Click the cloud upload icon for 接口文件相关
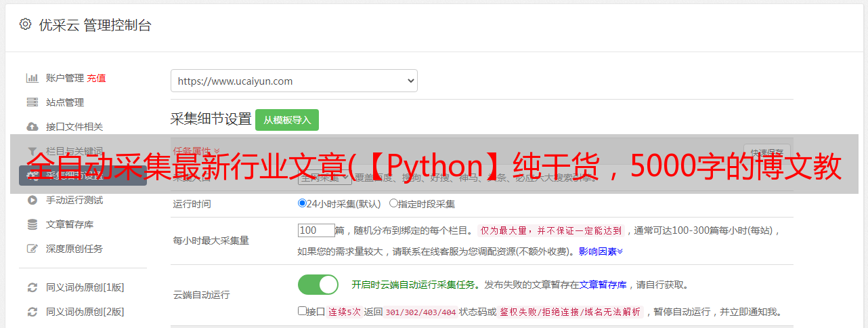 click(32, 127)
